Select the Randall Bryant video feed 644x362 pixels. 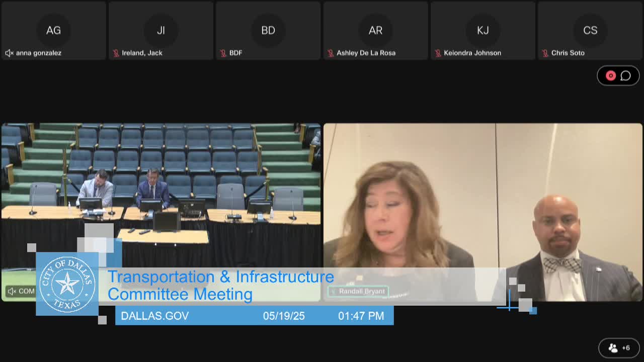[483, 201]
